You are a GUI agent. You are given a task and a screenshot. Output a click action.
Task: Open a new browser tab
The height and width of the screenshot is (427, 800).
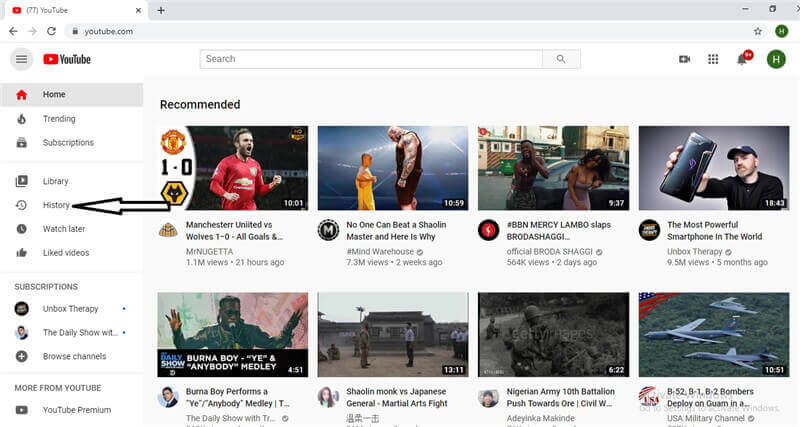pos(161,10)
